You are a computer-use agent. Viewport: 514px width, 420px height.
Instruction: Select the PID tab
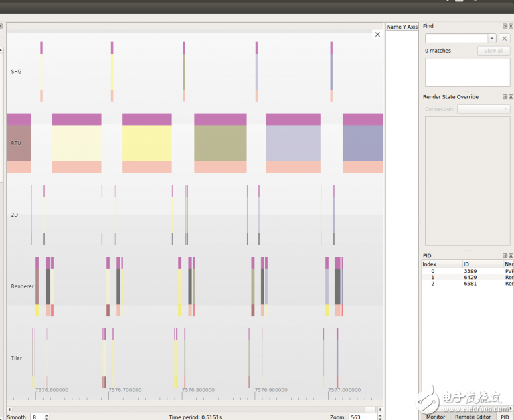pos(505,416)
